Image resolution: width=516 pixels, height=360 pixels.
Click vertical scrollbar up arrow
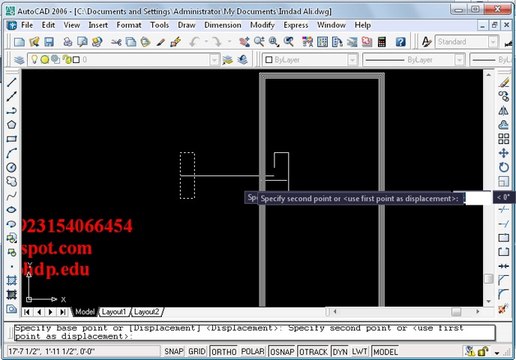tap(489, 75)
